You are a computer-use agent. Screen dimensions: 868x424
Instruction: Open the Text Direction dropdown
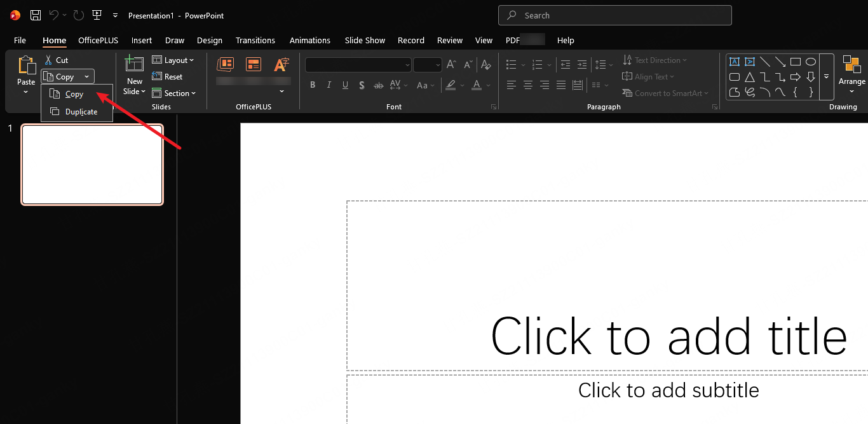coord(655,60)
